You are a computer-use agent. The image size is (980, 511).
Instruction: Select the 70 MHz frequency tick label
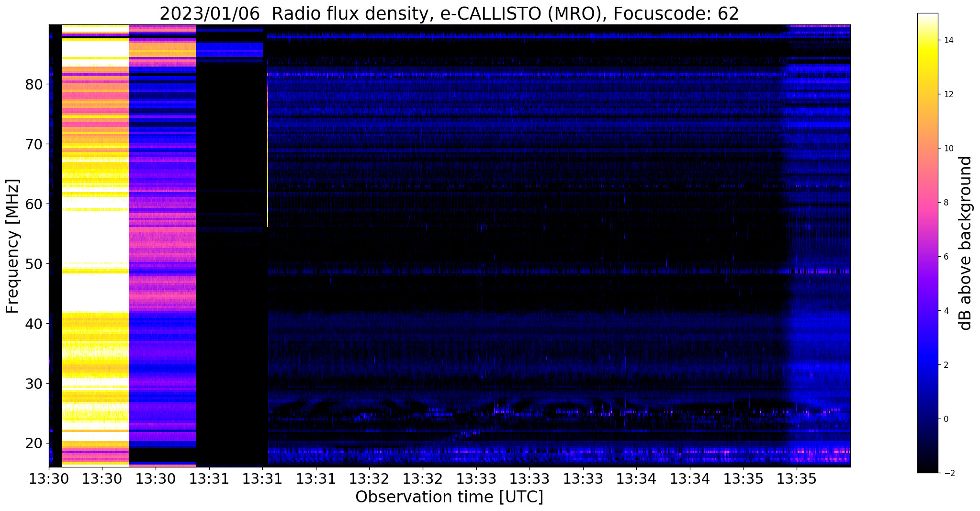pos(34,144)
